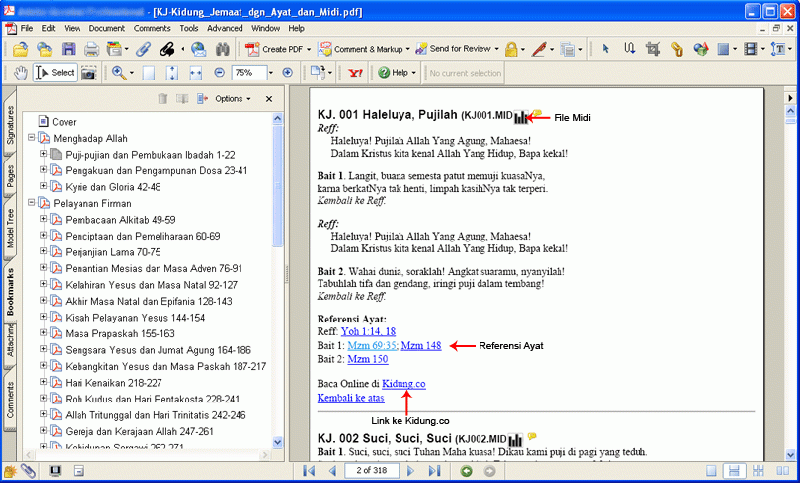
Task: Click the Snapshot camera tool
Action: (90, 73)
